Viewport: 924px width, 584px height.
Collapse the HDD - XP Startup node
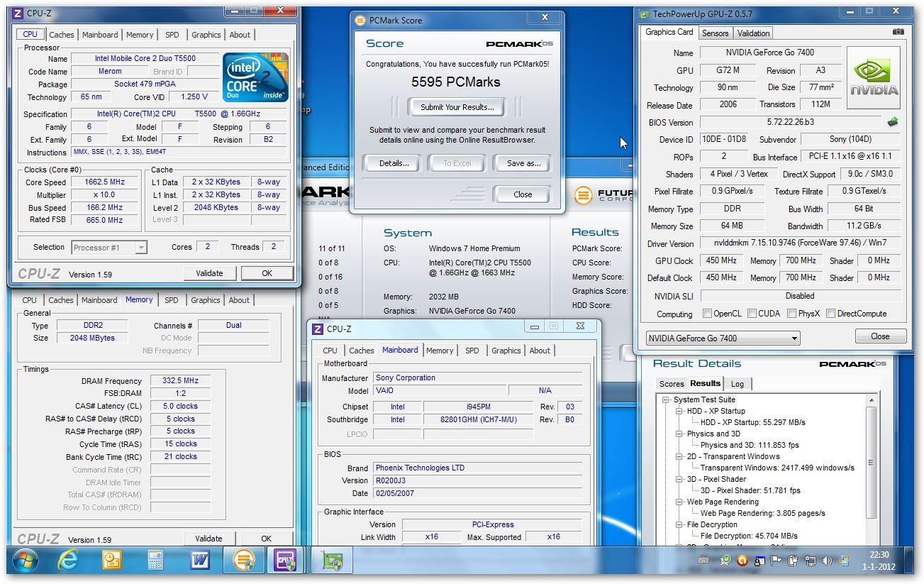(679, 411)
